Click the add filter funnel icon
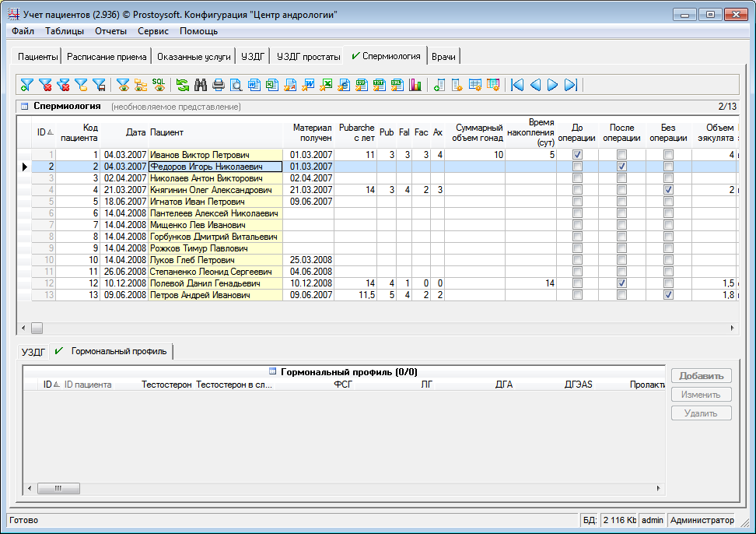 pos(27,85)
